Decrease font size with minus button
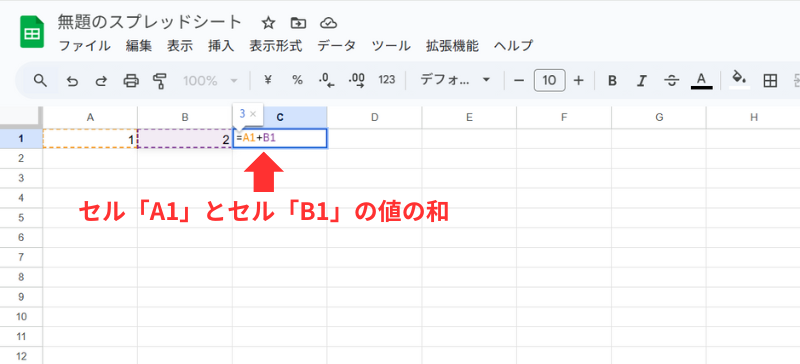Screen dimensions: 800x364 [x=519, y=81]
